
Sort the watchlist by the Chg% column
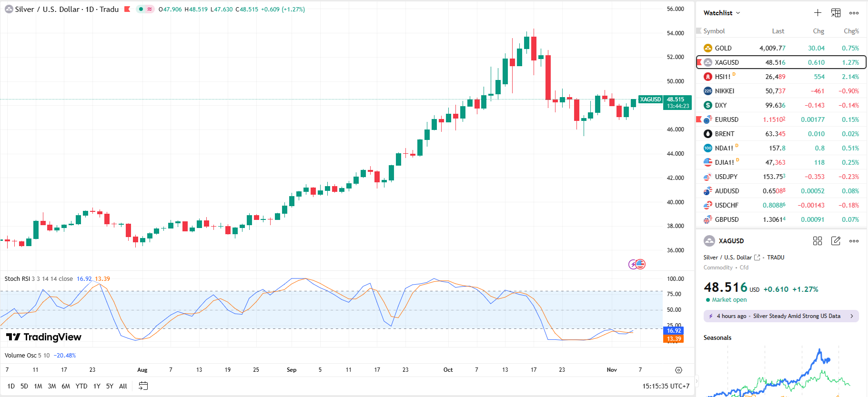pyautogui.click(x=851, y=31)
